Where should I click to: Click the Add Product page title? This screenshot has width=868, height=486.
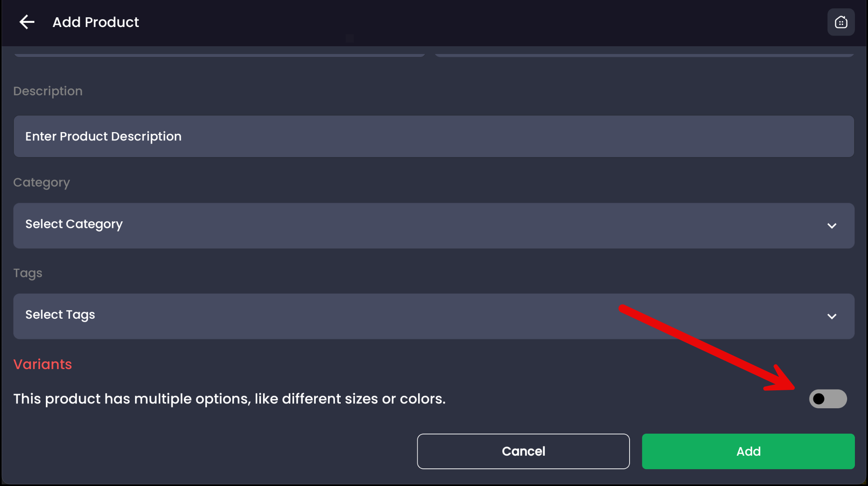point(96,22)
